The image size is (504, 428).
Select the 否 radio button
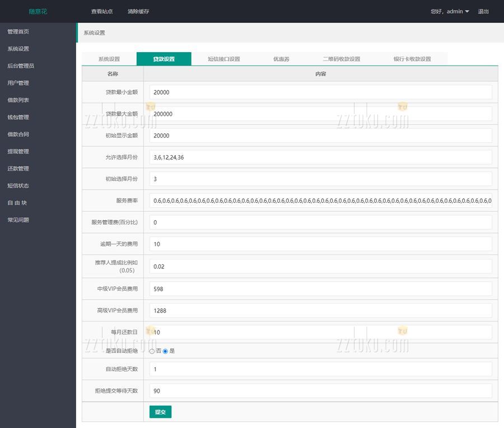152,351
